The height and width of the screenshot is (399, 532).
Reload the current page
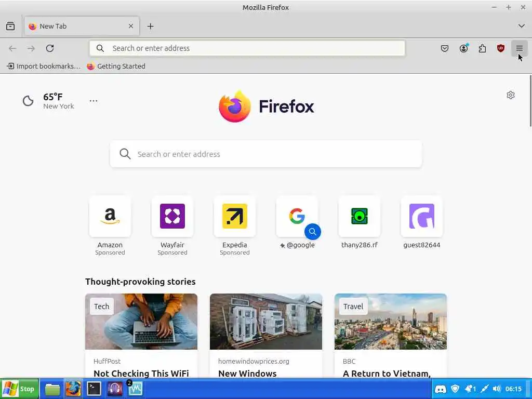click(x=50, y=48)
